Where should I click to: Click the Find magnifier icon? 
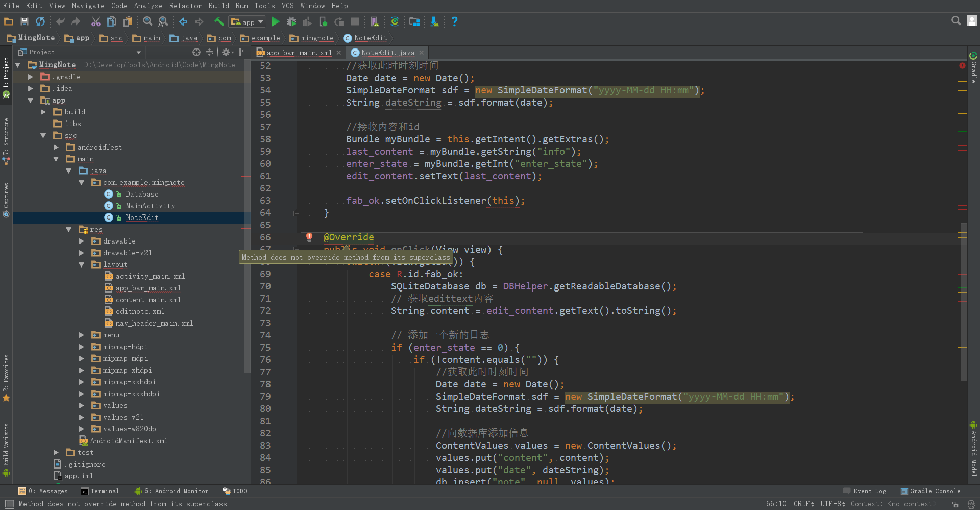(x=148, y=21)
